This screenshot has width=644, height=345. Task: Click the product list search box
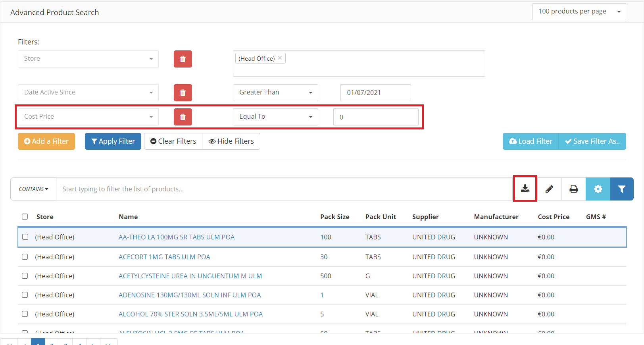(285, 189)
